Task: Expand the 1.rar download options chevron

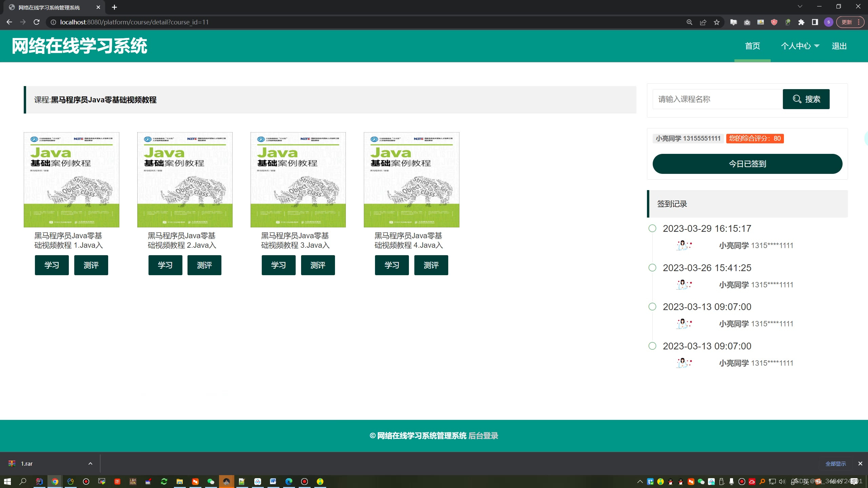Action: tap(90, 463)
